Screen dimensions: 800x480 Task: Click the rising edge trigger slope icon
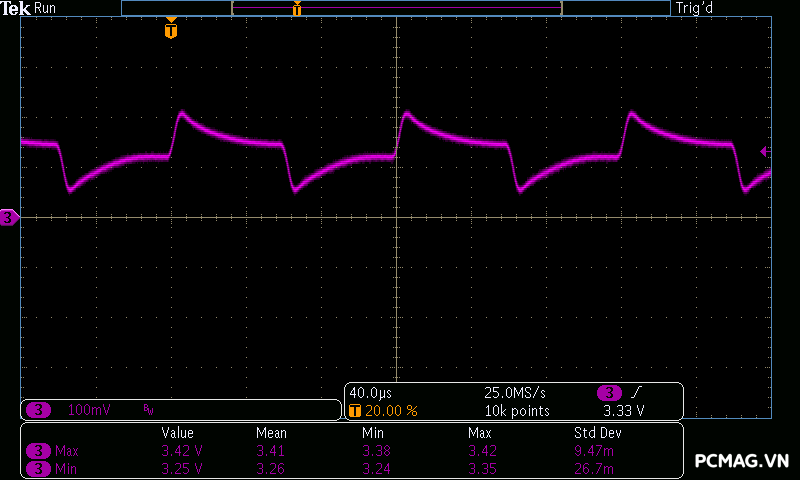[636, 392]
